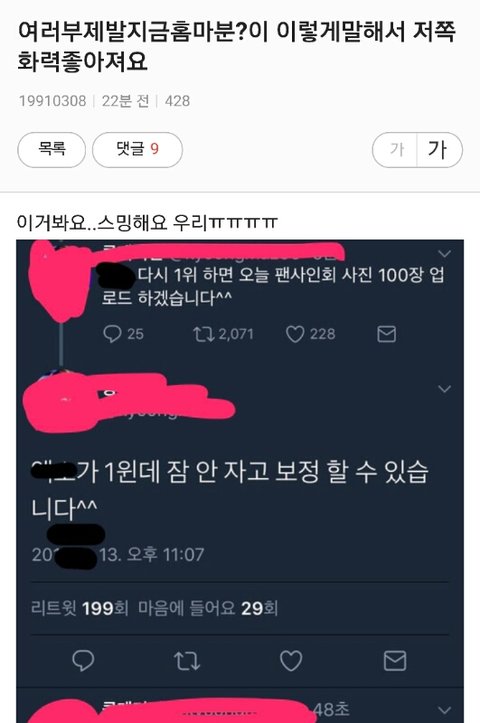This screenshot has width=480, height=723.
Task: Expand the first tweet's chevron menu
Action: click(x=444, y=254)
